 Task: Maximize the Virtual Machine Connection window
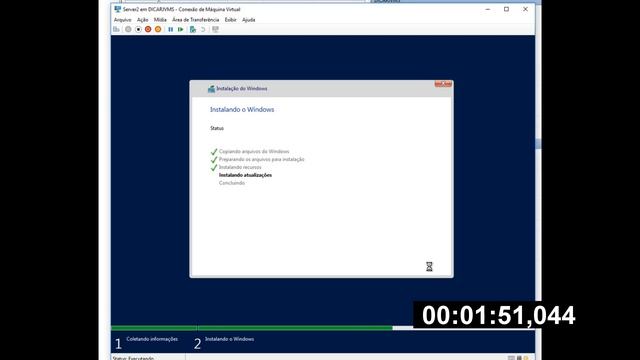(507, 9)
